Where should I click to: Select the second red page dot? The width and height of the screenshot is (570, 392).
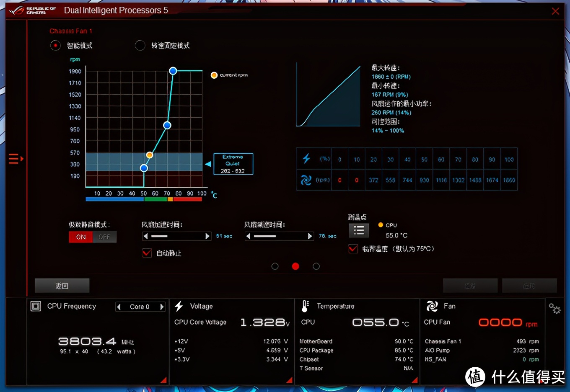coord(295,266)
